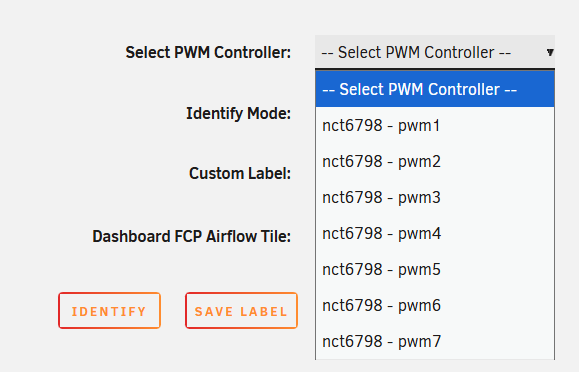Click the 'Identify Mode:' label
The height and width of the screenshot is (372, 579).
point(238,113)
